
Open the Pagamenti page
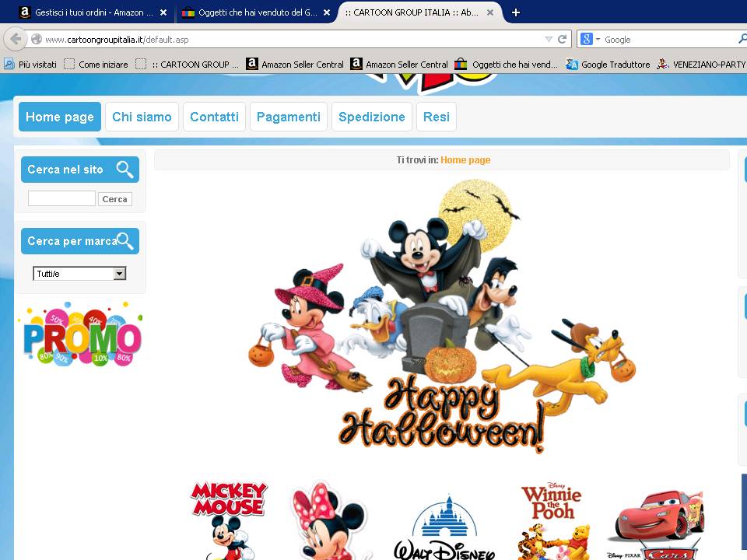pyautogui.click(x=288, y=117)
